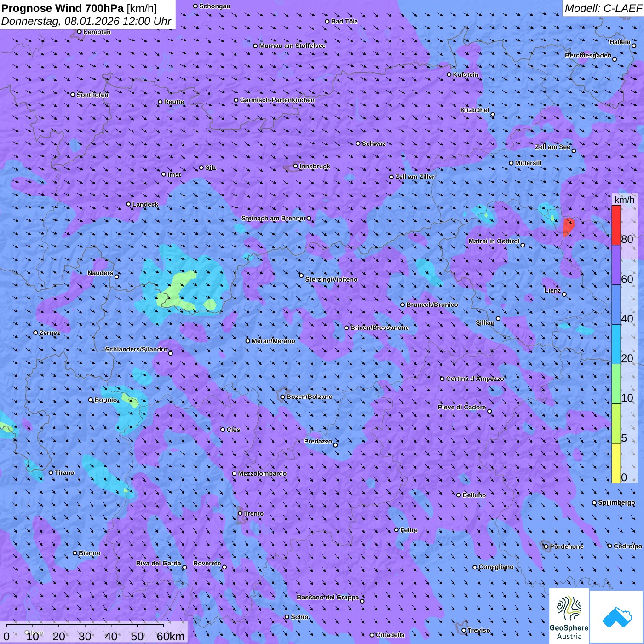Image resolution: width=644 pixels, height=644 pixels.
Task: Select the Kufstein city label
Action: click(x=466, y=75)
